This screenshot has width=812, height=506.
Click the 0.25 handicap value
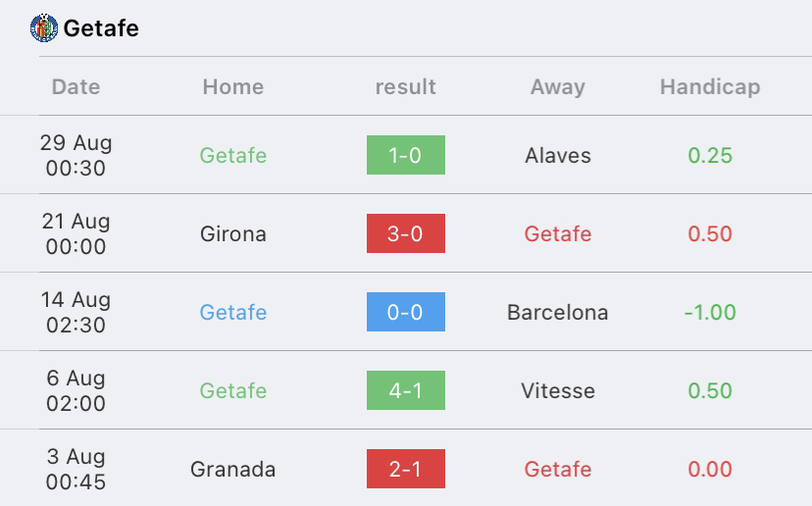[710, 155]
